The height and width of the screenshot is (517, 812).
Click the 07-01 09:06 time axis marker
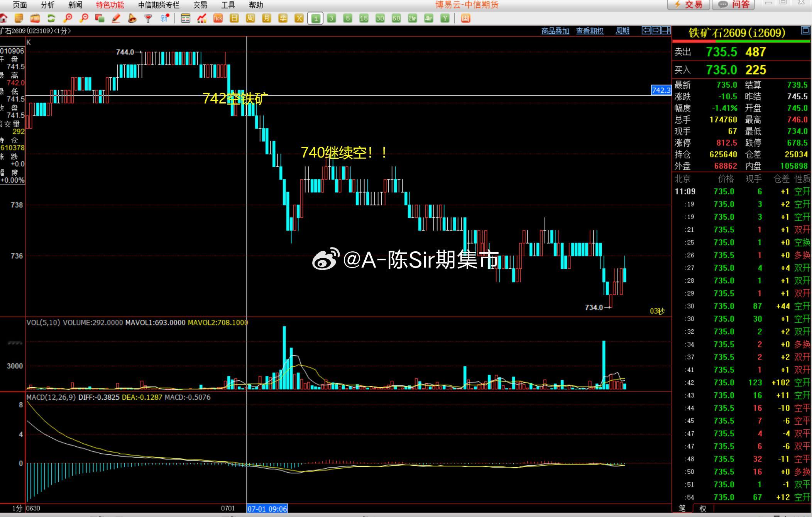pyautogui.click(x=267, y=509)
